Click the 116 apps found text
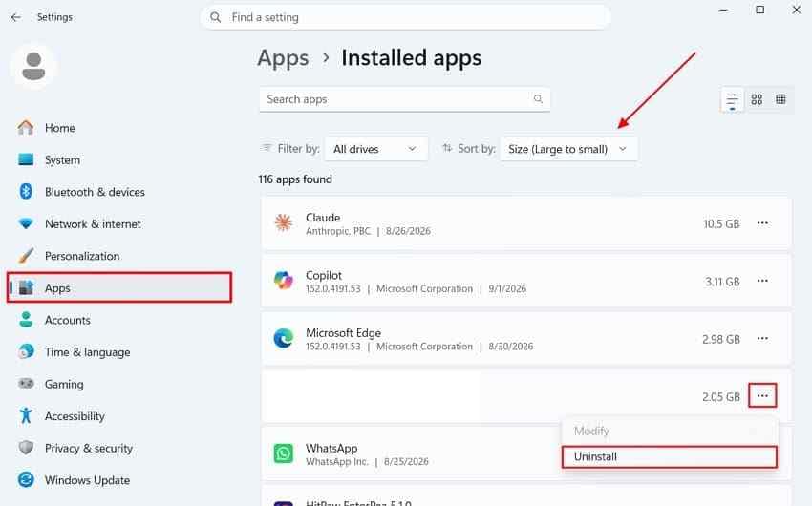 (295, 179)
